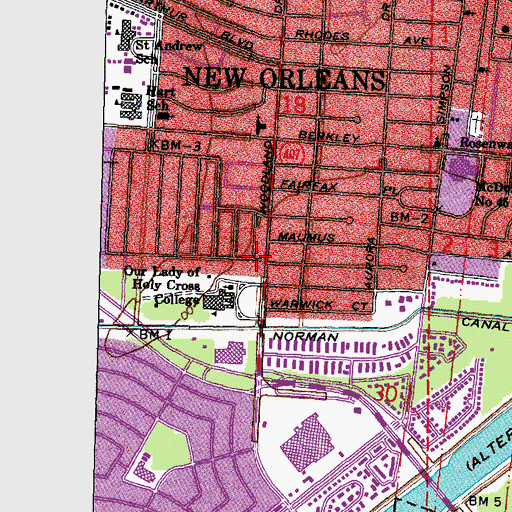Image resolution: width=512 pixels, height=512 pixels.
Task: Click the CANAL label at right
Action: [x=486, y=324]
